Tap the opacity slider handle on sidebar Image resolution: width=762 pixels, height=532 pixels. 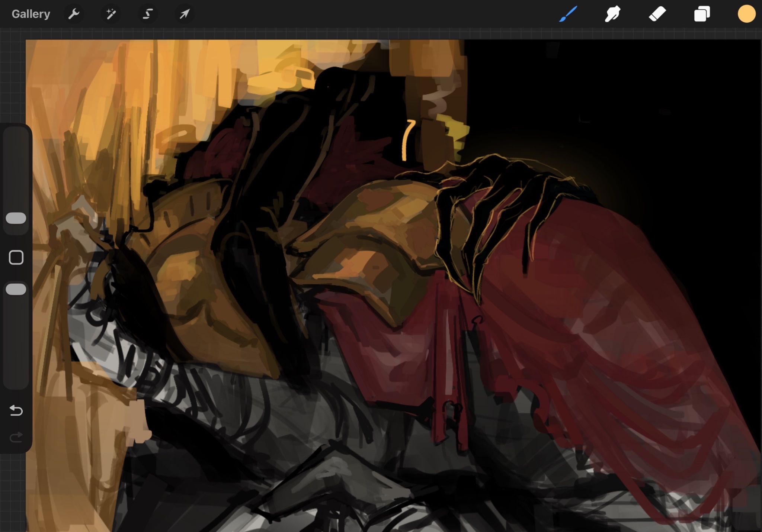tap(16, 288)
